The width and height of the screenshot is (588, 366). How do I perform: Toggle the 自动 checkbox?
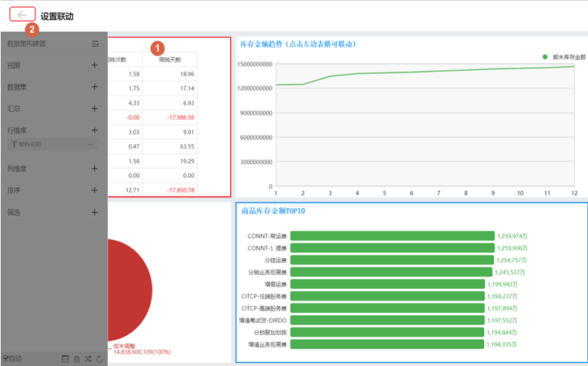tap(5, 359)
